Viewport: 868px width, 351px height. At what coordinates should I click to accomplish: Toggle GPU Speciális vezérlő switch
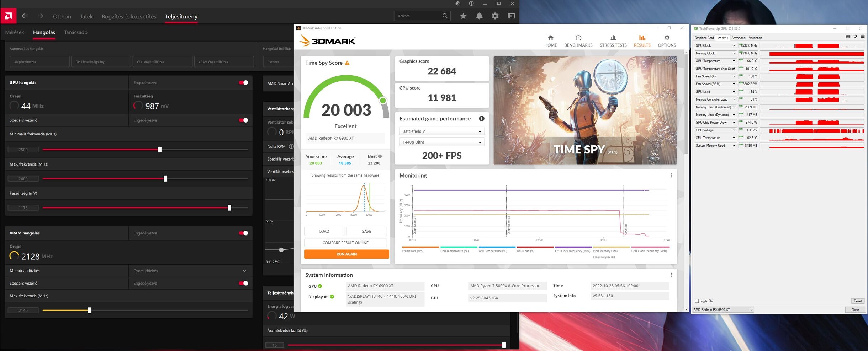click(x=243, y=120)
